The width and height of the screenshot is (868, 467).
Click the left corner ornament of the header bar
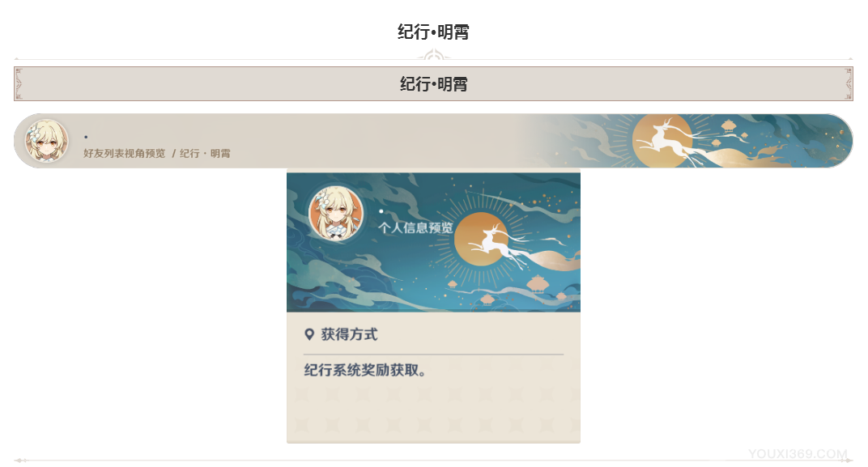tap(19, 84)
